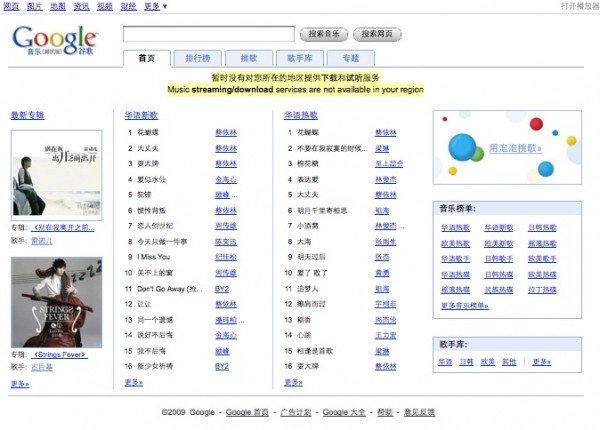This screenshot has width=600, height=430.
Task: Click the 搜索音乐 button
Action: point(324,34)
